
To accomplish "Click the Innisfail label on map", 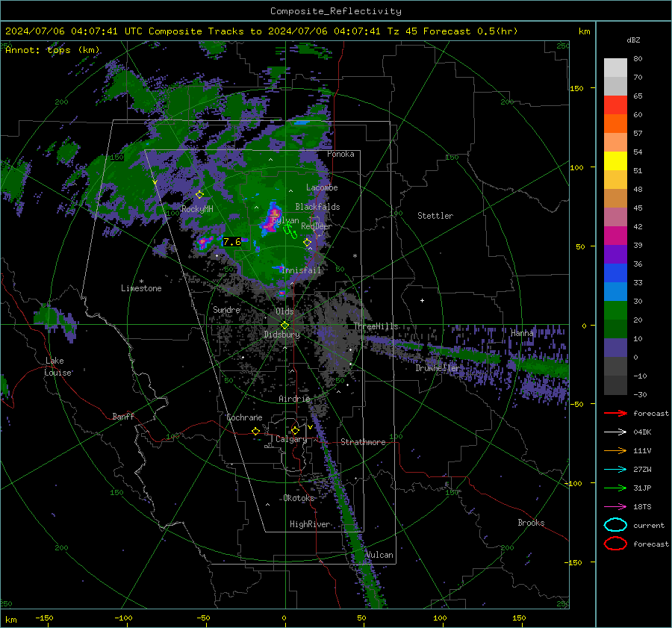I will coord(301,270).
